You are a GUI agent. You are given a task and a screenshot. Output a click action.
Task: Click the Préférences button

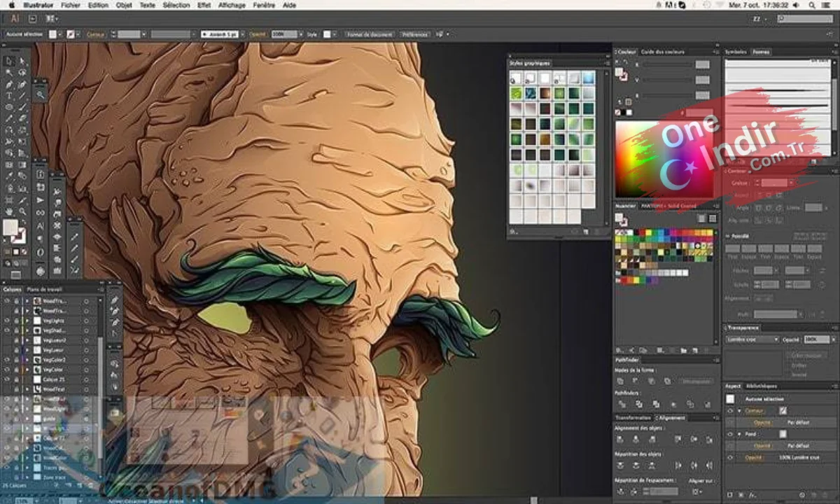415,34
